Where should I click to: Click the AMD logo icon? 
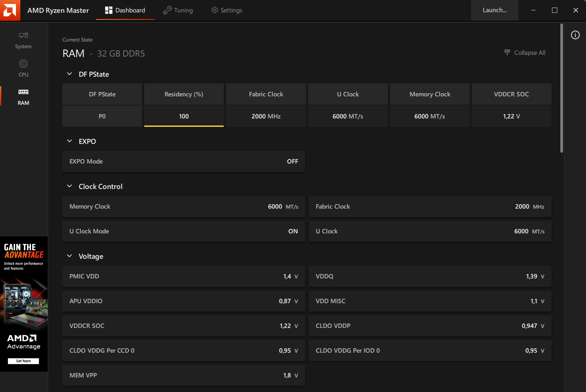(x=10, y=10)
